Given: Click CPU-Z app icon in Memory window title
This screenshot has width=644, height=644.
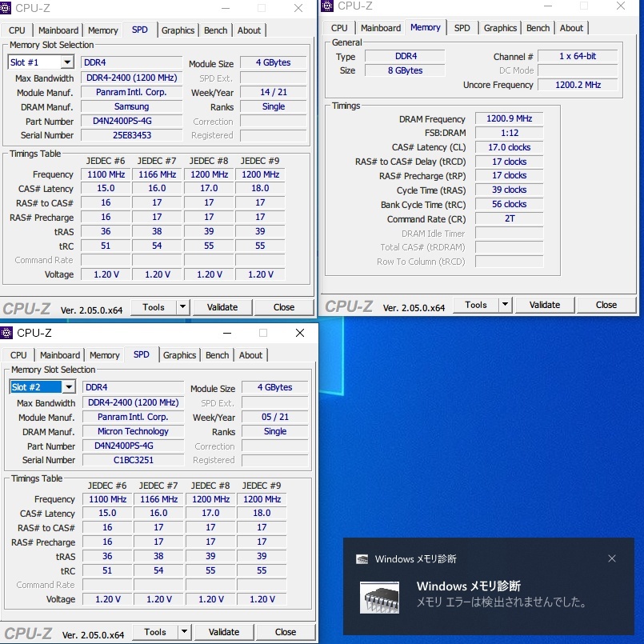Looking at the screenshot, I should (327, 6).
